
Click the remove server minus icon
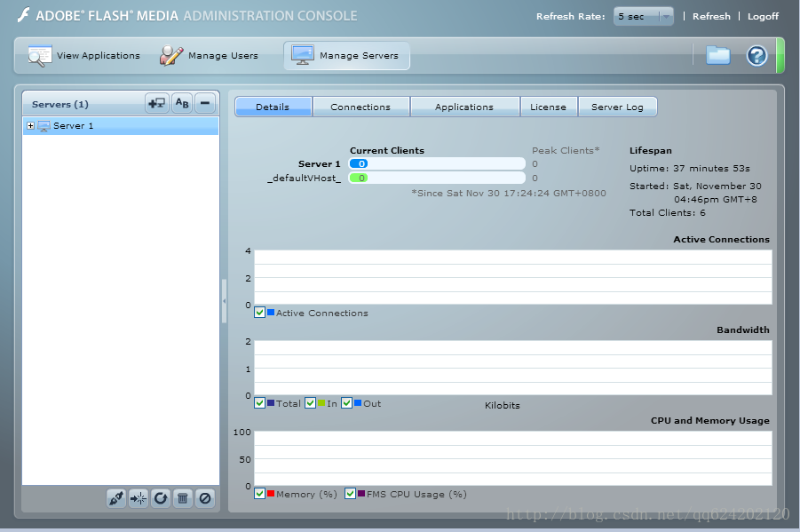coord(205,104)
